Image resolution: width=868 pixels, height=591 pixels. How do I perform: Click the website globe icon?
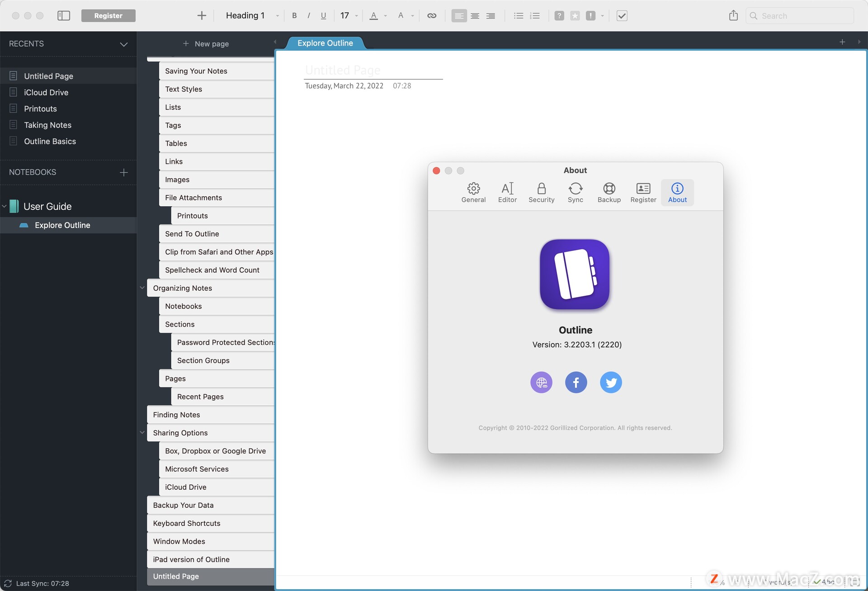tap(541, 383)
